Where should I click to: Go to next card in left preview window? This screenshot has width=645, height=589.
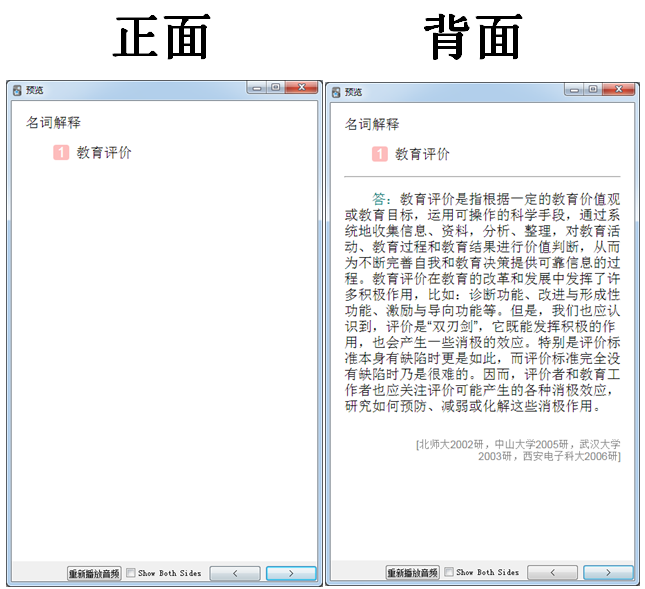point(291,573)
